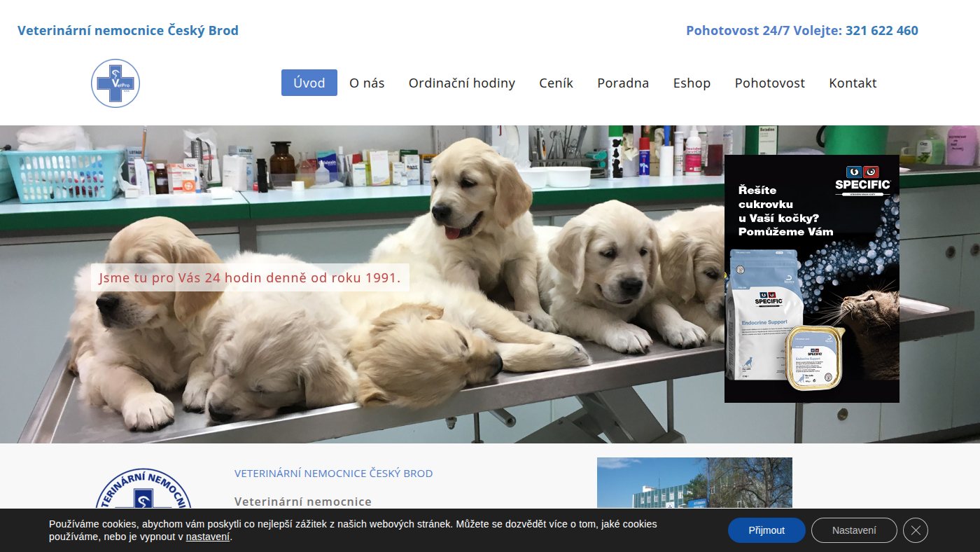Click the Pohotovost 24/7 phone number text
The image size is (980, 552).
click(x=802, y=31)
